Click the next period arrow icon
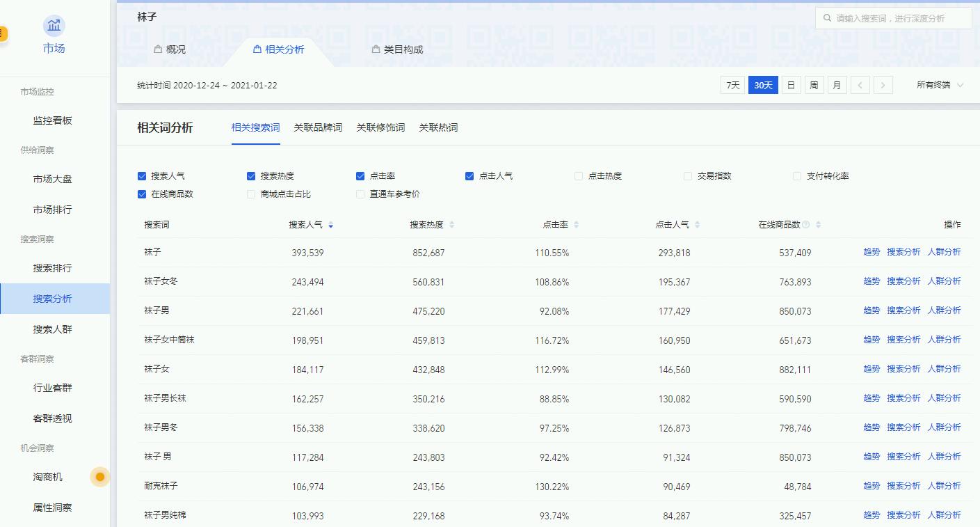Image resolution: width=980 pixels, height=527 pixels. [883, 84]
